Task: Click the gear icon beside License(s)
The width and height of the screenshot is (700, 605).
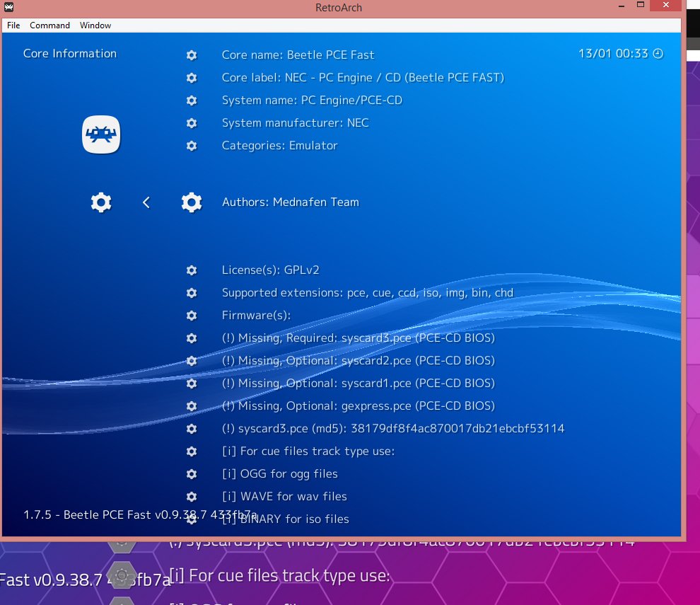Action: click(192, 270)
